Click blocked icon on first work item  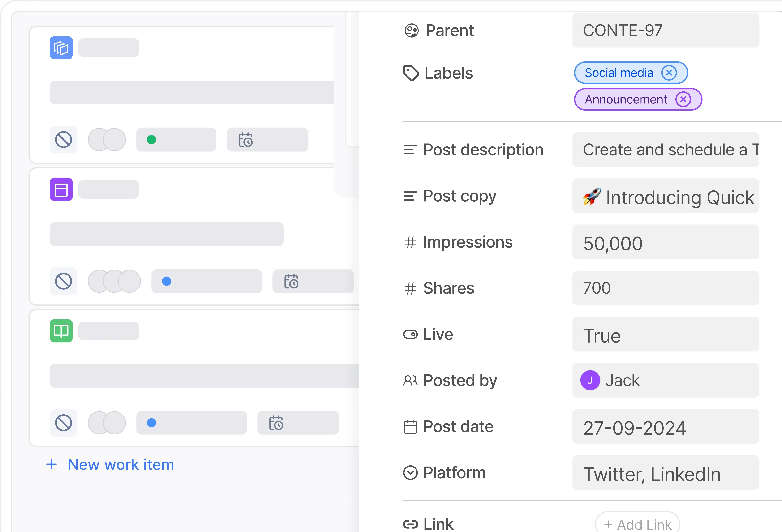[x=64, y=140]
